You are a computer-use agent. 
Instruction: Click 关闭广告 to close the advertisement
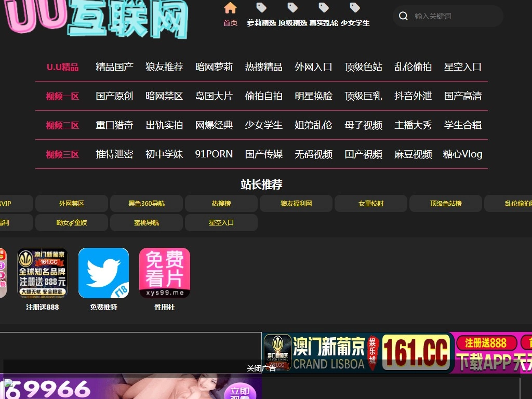coord(261,367)
